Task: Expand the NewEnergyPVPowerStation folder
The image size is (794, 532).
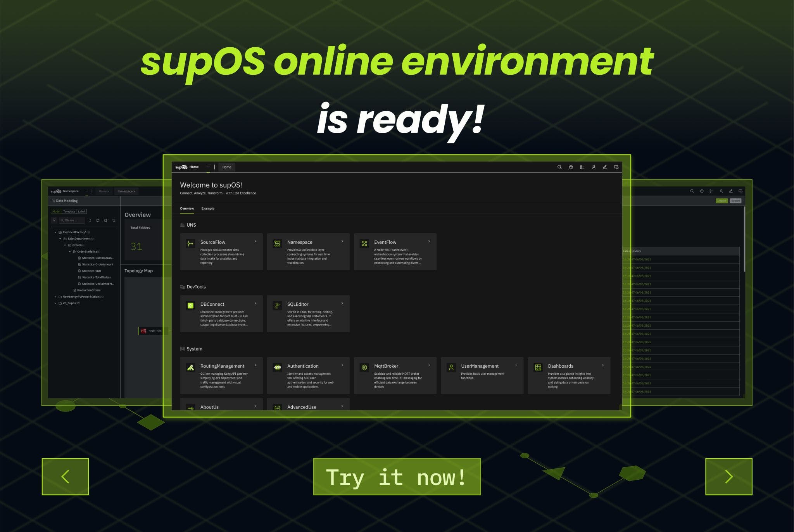Action: (x=55, y=297)
